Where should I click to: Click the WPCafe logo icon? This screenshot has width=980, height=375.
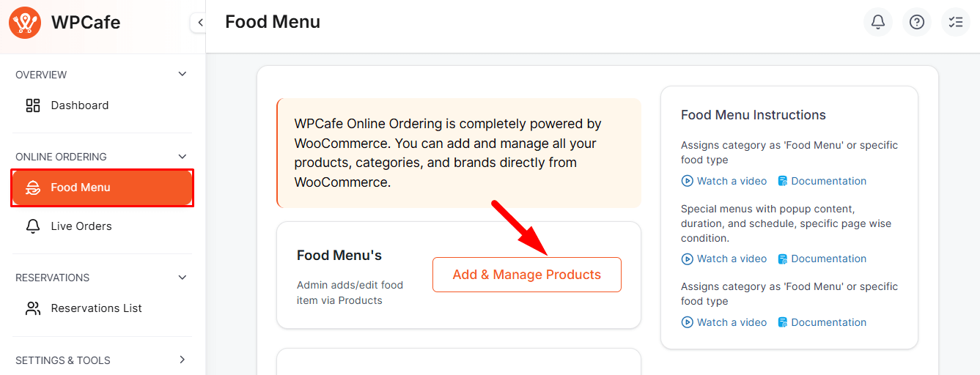(25, 23)
